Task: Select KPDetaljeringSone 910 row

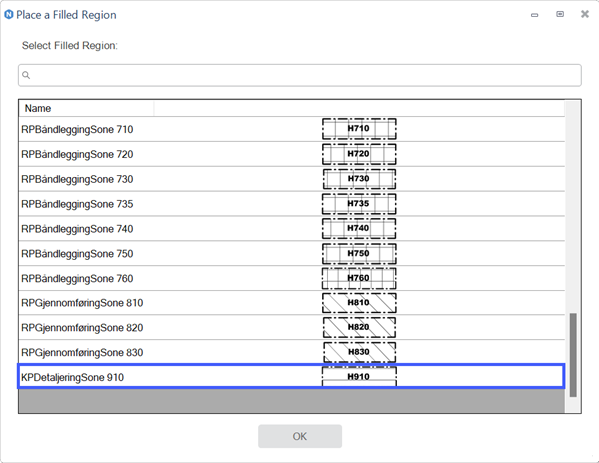Action: (x=291, y=377)
